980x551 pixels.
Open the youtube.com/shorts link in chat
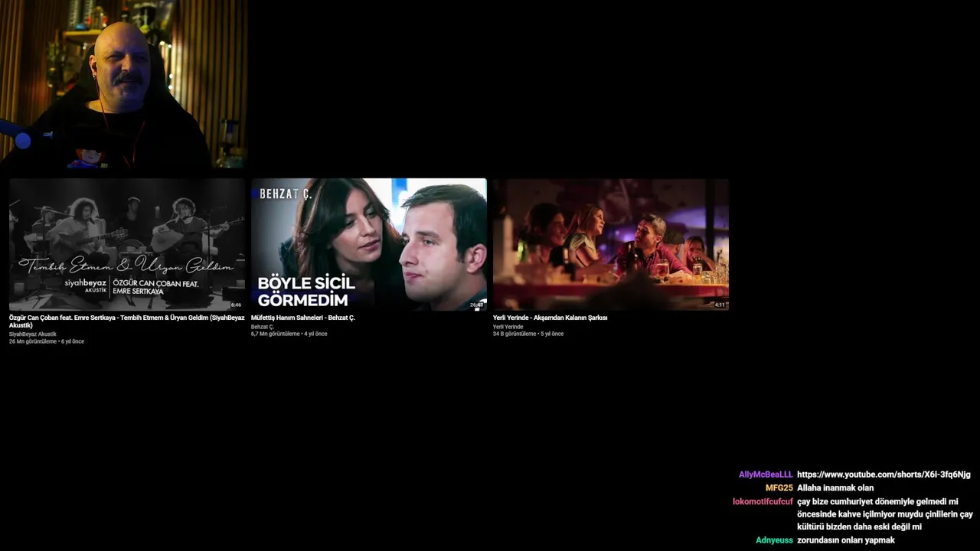884,474
